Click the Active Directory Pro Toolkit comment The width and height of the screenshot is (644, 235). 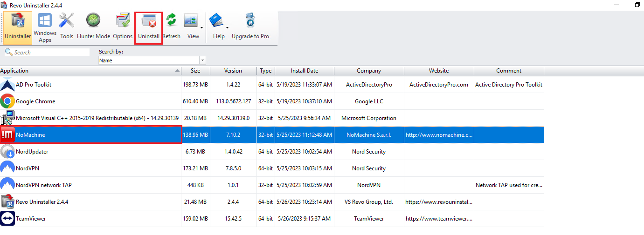tap(509, 85)
